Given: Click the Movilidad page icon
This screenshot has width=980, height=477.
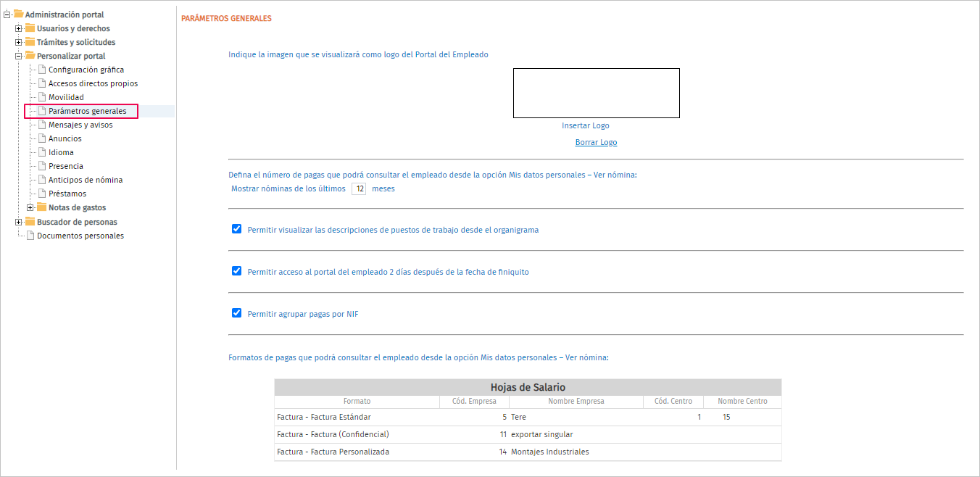Looking at the screenshot, I should pyautogui.click(x=41, y=97).
